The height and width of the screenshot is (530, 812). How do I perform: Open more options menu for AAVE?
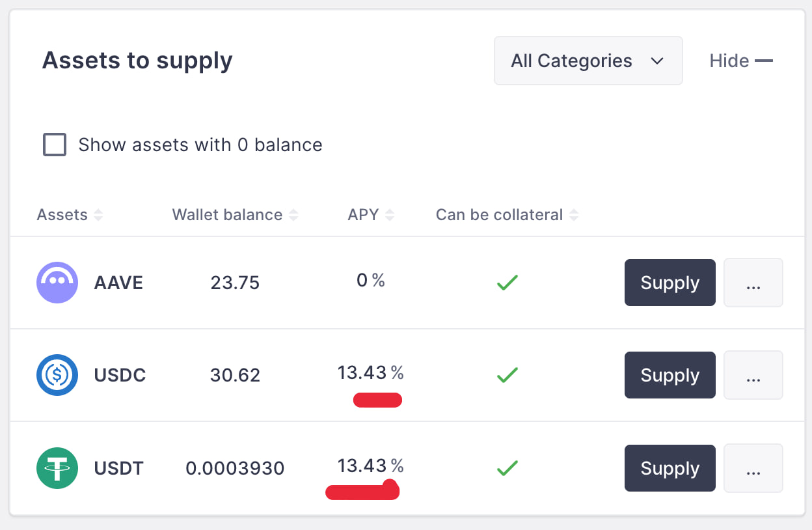coord(753,283)
